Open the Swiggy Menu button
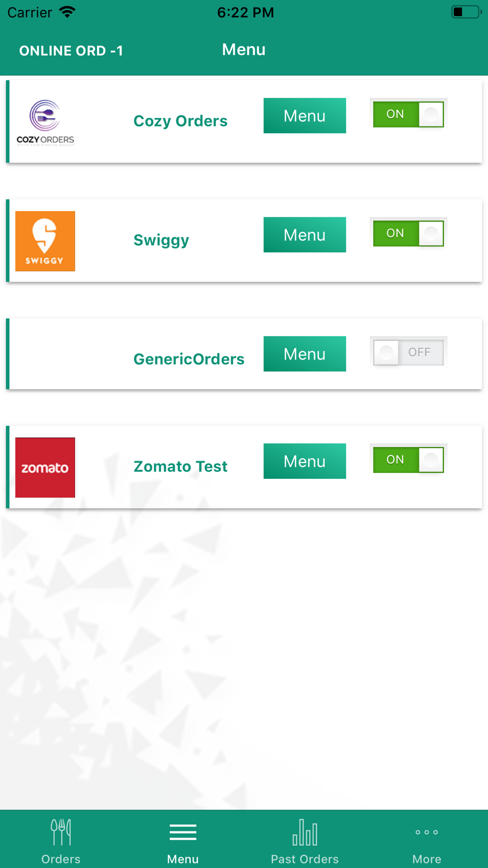Image resolution: width=488 pixels, height=868 pixels. [305, 235]
